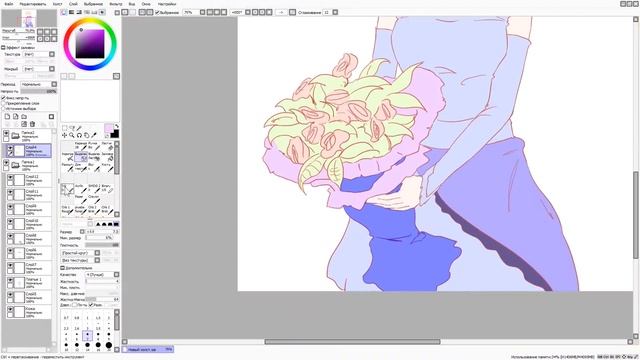
Task: Show the swatches panel
Action: coord(95,12)
